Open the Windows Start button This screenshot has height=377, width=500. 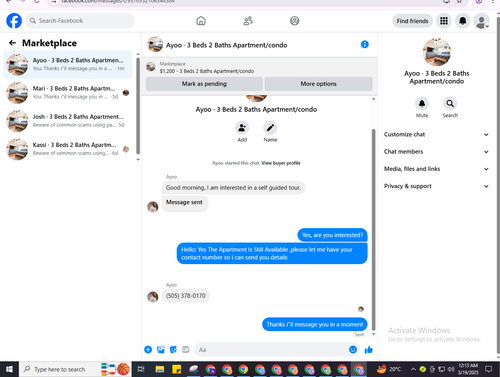tap(9, 369)
